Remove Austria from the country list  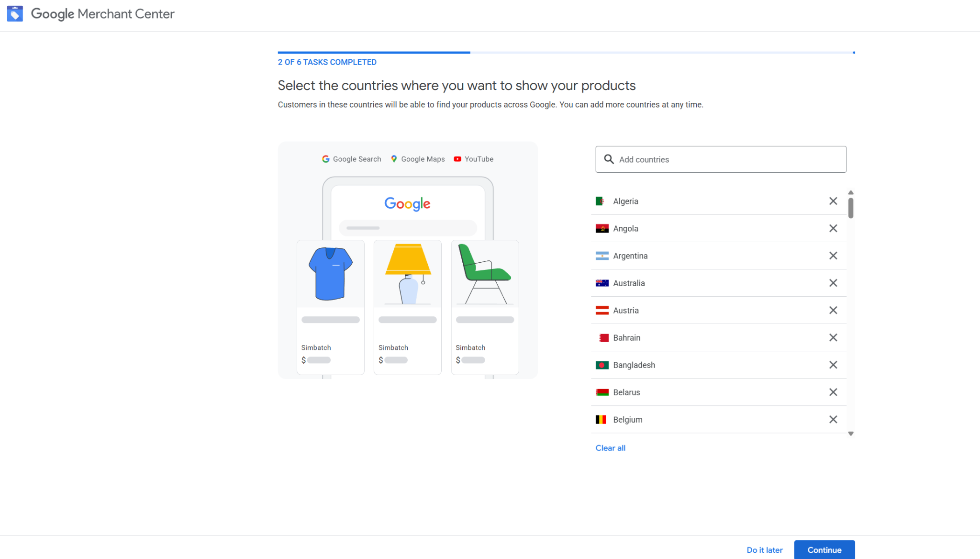[x=833, y=310]
